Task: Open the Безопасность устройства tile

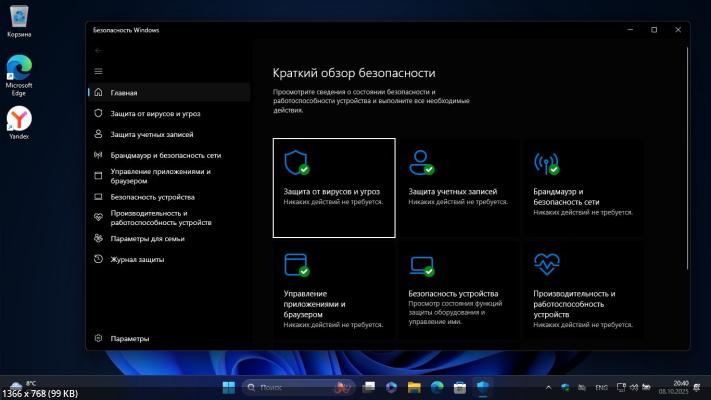Action: click(458, 290)
